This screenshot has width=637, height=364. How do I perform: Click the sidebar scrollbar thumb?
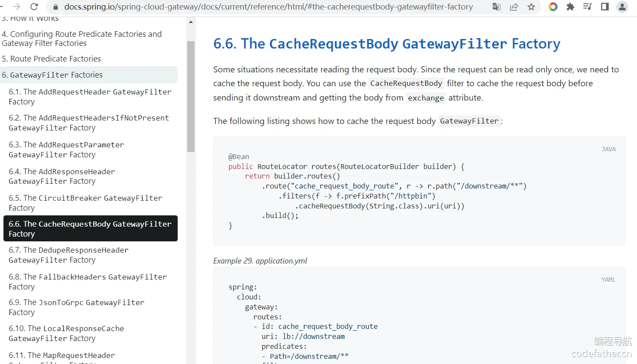[x=191, y=97]
